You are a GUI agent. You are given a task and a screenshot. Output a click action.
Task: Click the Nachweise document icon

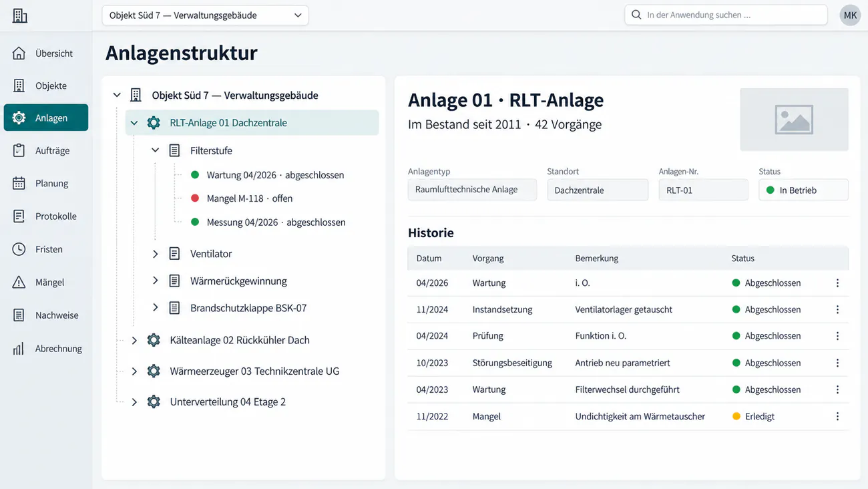pos(19,315)
